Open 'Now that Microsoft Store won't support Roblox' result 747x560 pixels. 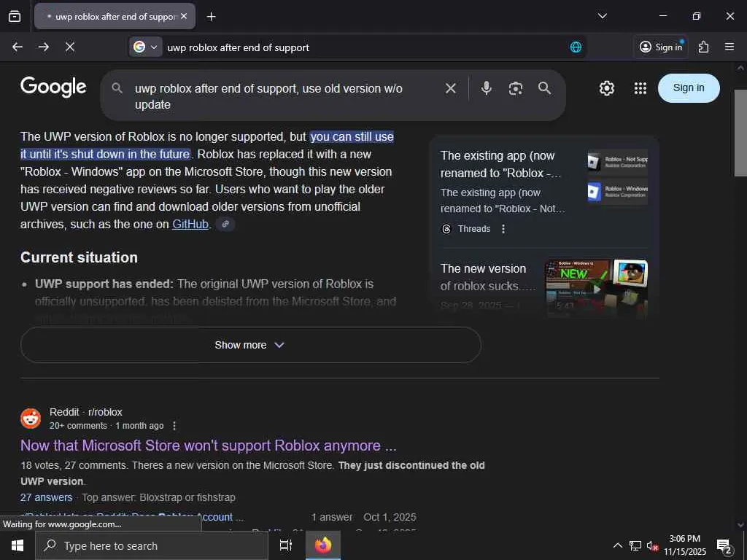point(208,446)
